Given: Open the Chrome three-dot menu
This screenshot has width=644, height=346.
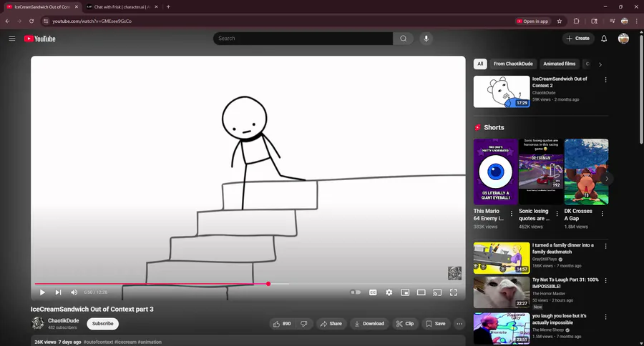Looking at the screenshot, I should point(637,21).
